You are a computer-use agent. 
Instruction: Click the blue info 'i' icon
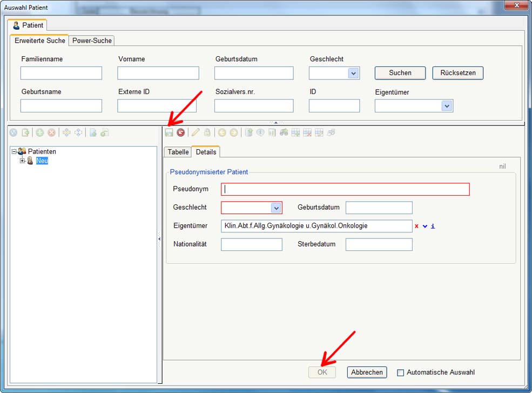coord(433,226)
